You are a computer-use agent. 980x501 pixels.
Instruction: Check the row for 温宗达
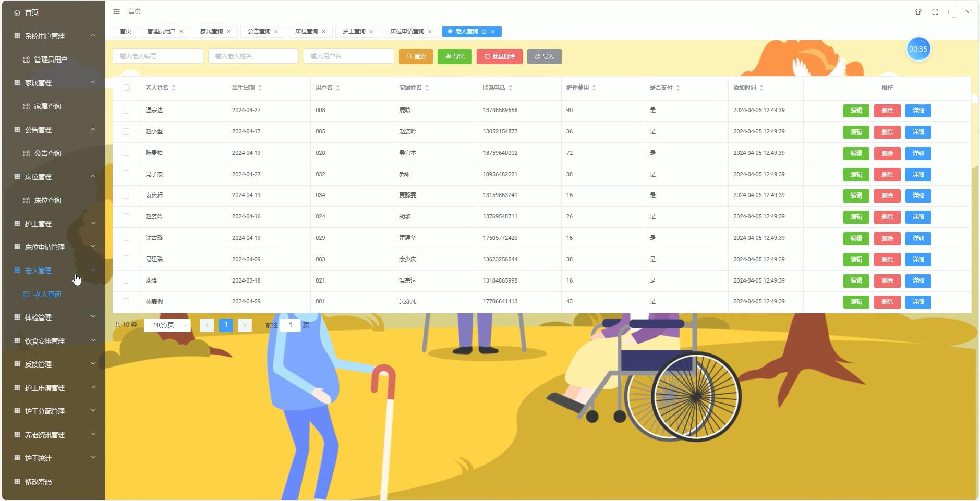pos(126,110)
